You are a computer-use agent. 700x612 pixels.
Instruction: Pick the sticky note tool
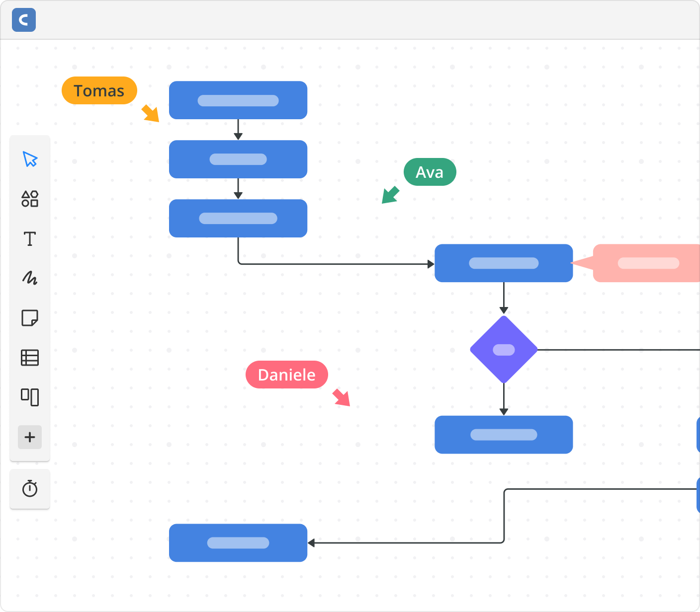coord(30,318)
